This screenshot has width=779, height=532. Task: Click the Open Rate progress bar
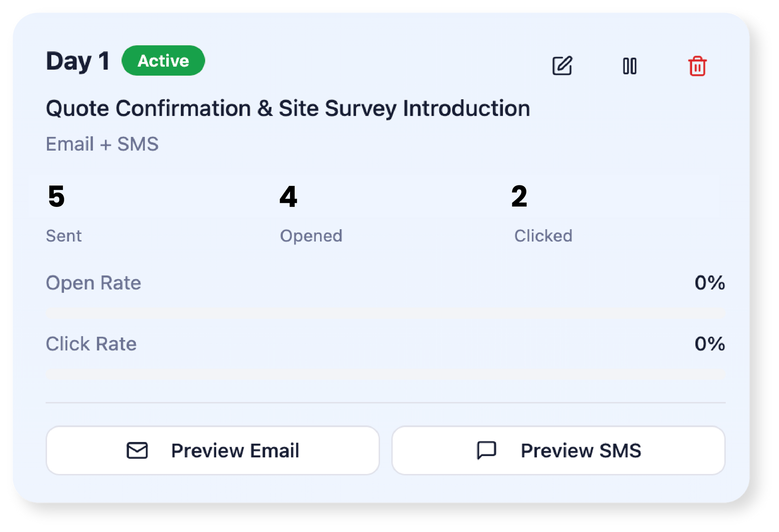[x=385, y=313]
